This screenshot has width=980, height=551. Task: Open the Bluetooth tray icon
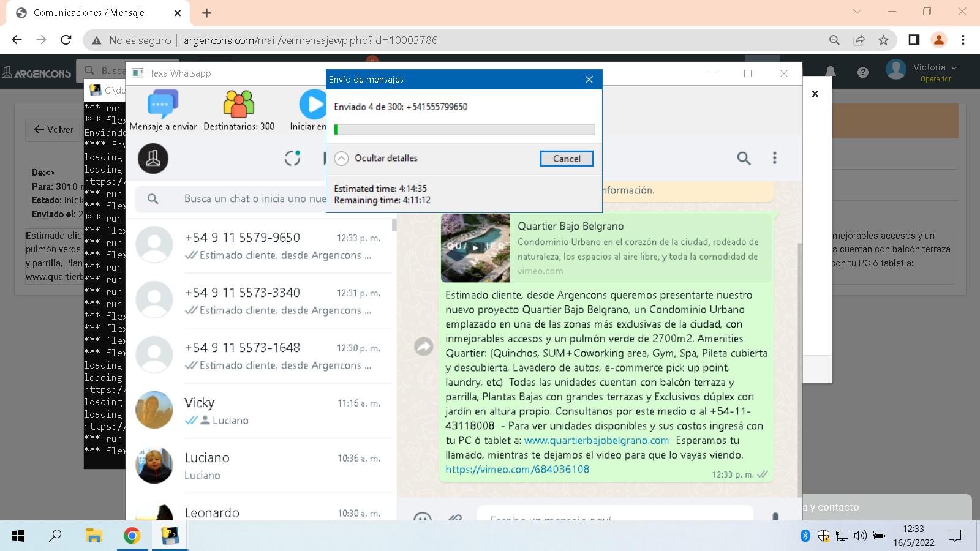point(805,536)
